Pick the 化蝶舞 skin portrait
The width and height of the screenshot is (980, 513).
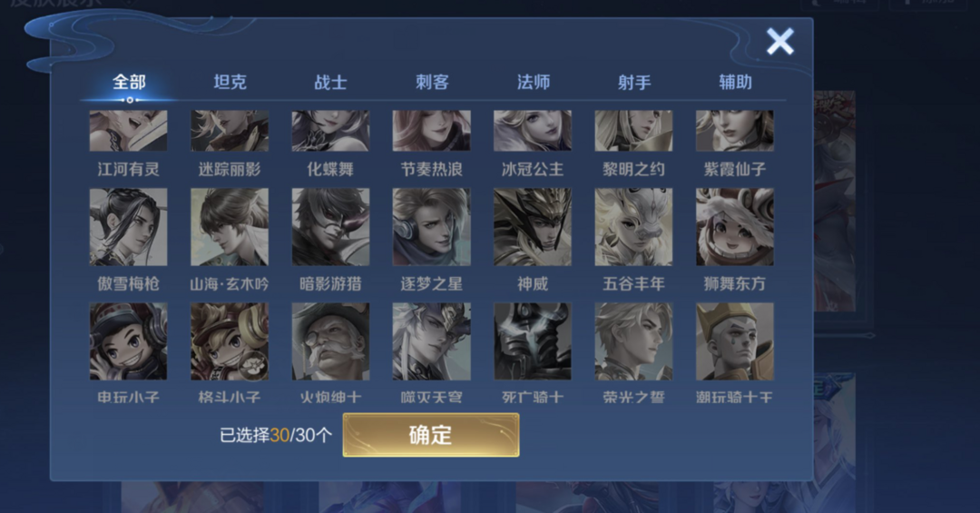330,131
